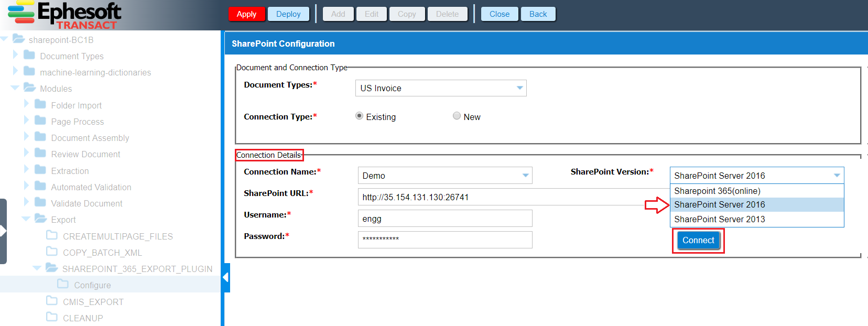
Task: Expand the Document Assembly module arrow
Action: coord(26,136)
